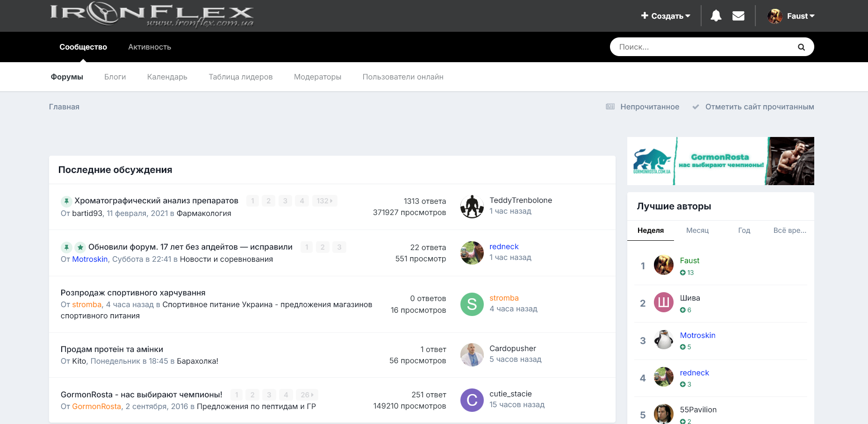Viewport: 868px width, 424px height.
Task: Select the Месяц tab in top authors
Action: tap(697, 230)
